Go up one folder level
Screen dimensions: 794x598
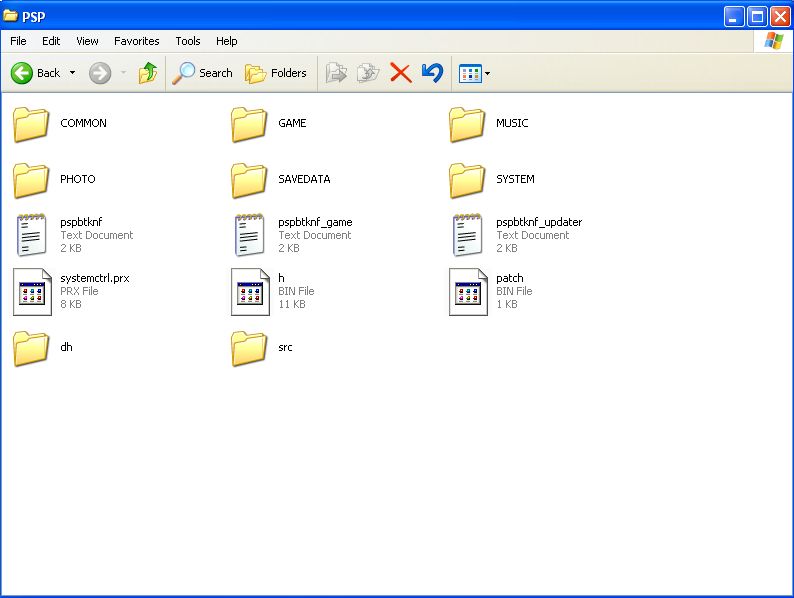[x=147, y=73]
